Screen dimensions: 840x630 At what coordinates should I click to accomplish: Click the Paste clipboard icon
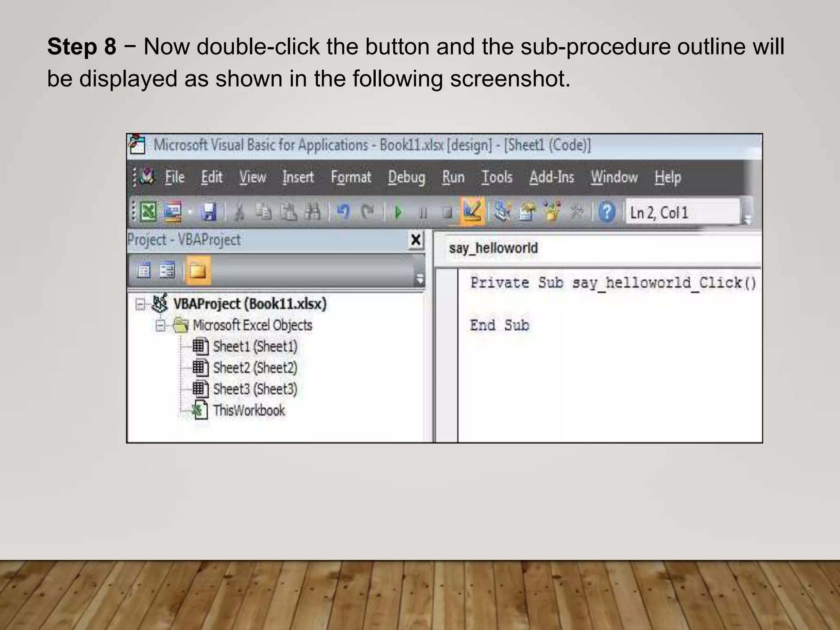[x=289, y=212]
